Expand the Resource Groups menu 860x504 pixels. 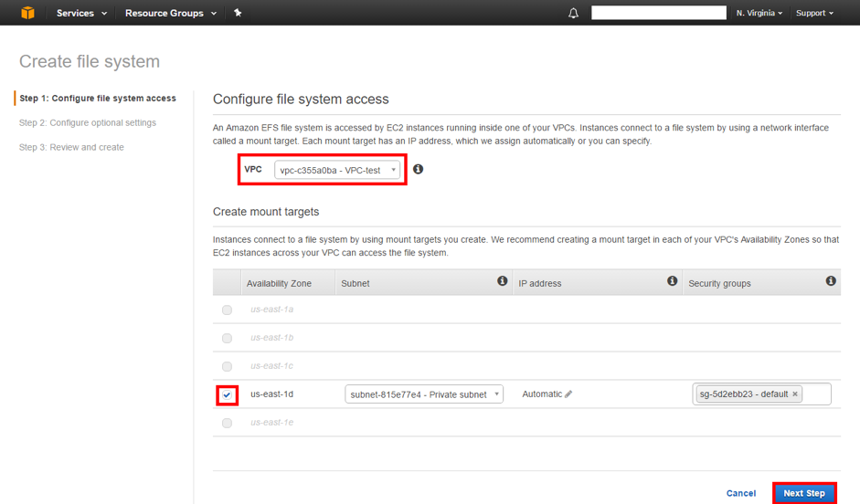171,13
